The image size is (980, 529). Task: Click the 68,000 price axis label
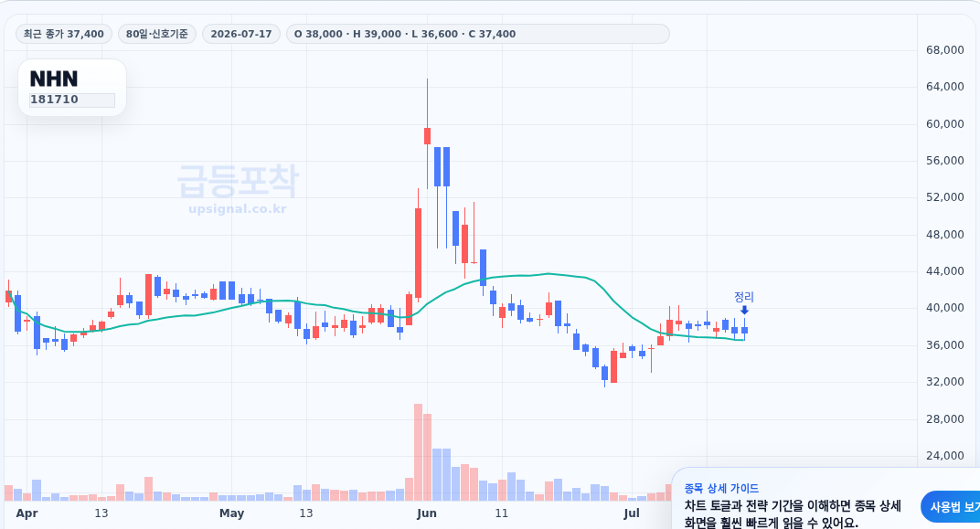pos(945,50)
